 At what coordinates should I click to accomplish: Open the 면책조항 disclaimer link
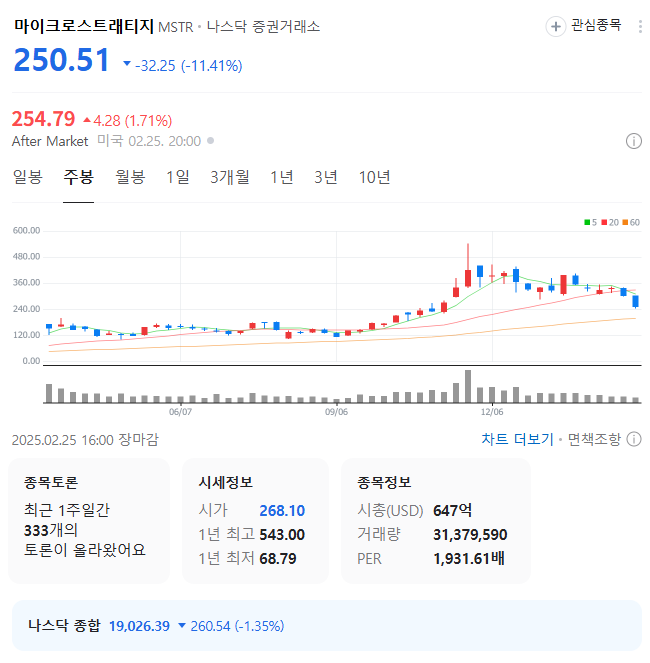(x=594, y=439)
